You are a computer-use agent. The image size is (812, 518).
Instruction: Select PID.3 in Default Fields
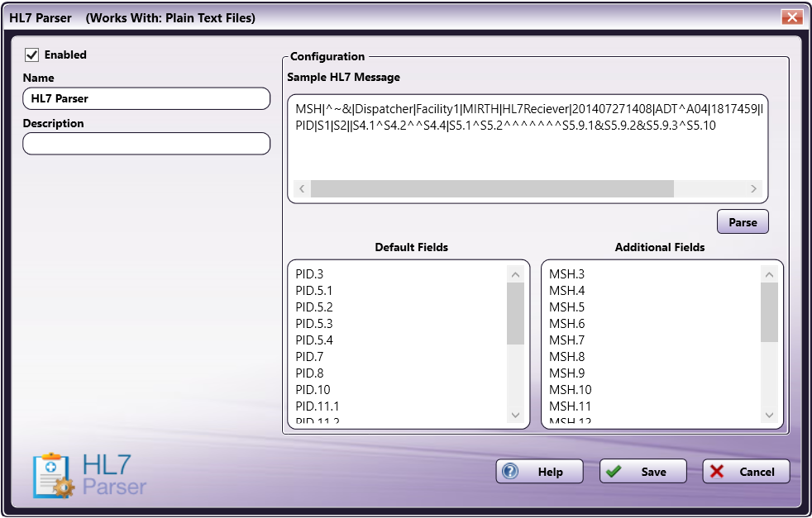point(309,274)
